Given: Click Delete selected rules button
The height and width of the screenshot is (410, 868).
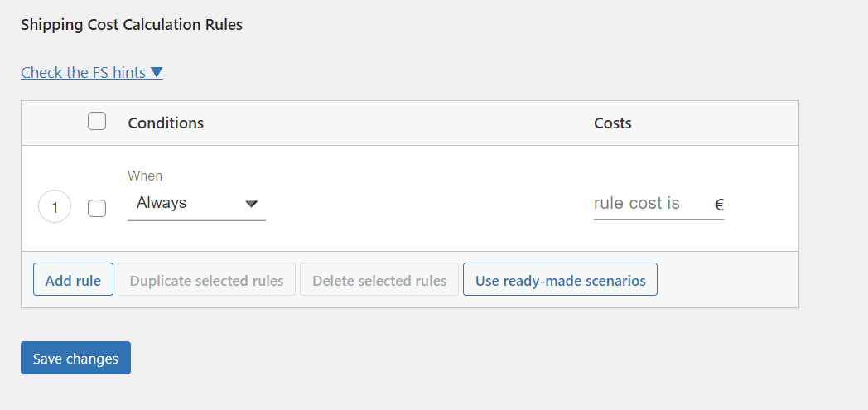Looking at the screenshot, I should tap(379, 280).
